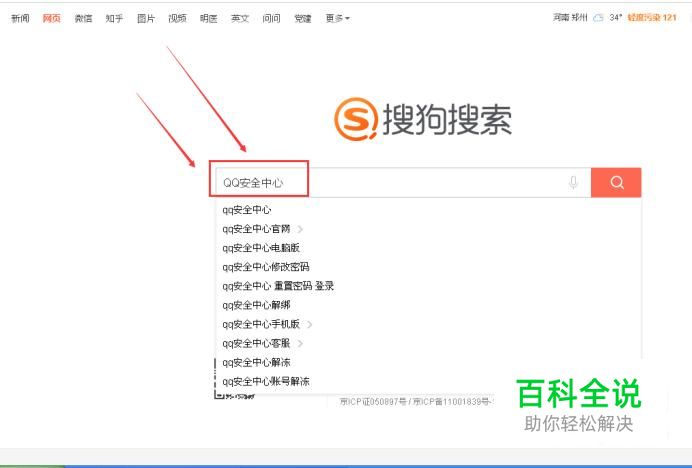Choose suggestion qq安全中心
692x468 pixels.
[x=247, y=210]
